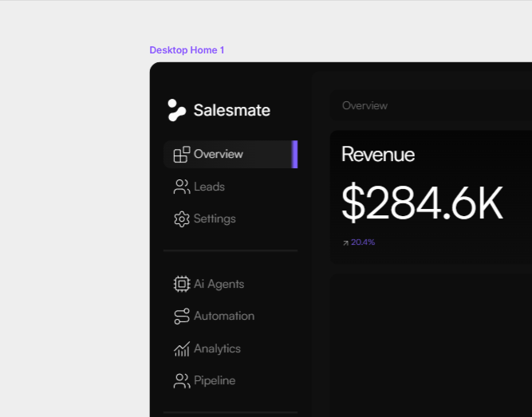Click the Pipeline people icon
532x417 pixels.
[182, 380]
